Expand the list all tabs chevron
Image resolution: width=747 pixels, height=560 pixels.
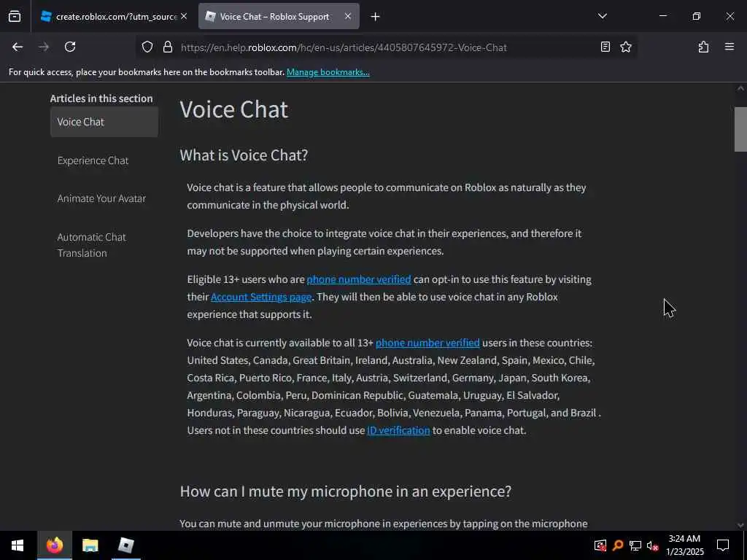point(602,16)
